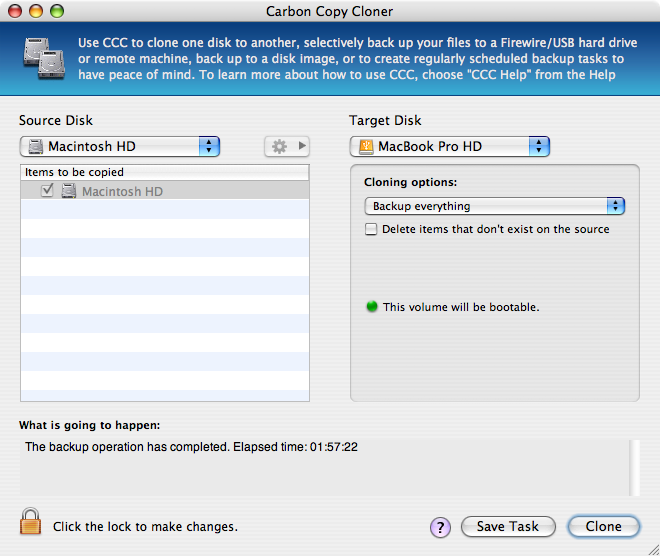Click the Macintosh HD drive icon in list
This screenshot has height=556, width=660.
click(x=69, y=191)
